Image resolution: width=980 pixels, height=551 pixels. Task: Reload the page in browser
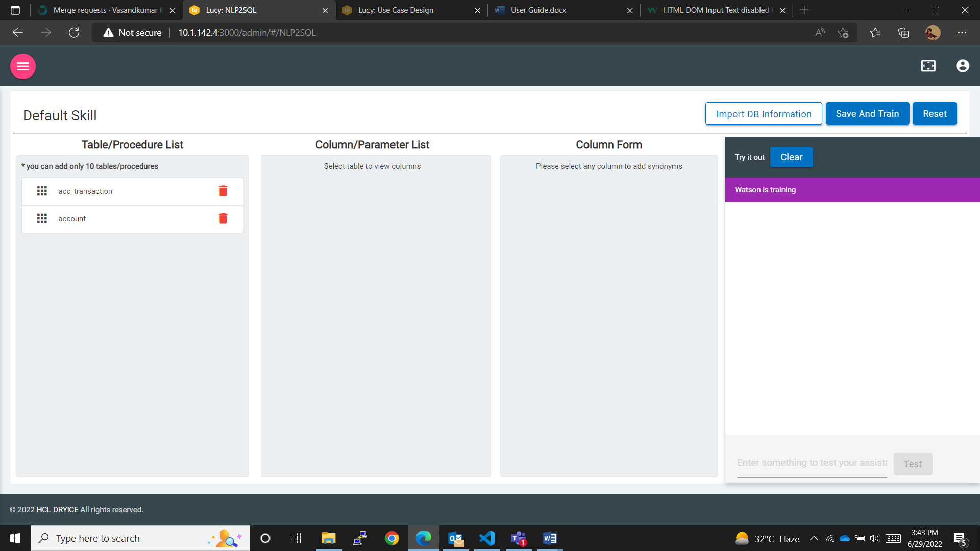click(x=74, y=33)
